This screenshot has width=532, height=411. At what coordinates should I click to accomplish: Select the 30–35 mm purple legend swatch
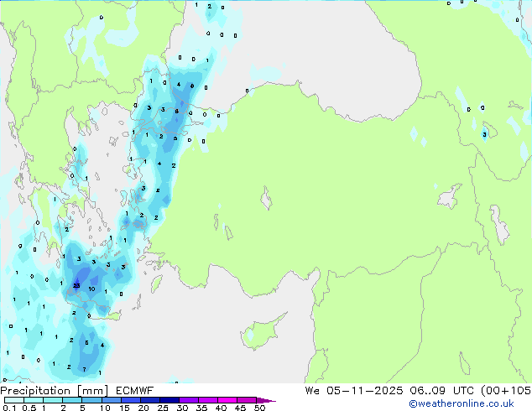tap(188, 400)
